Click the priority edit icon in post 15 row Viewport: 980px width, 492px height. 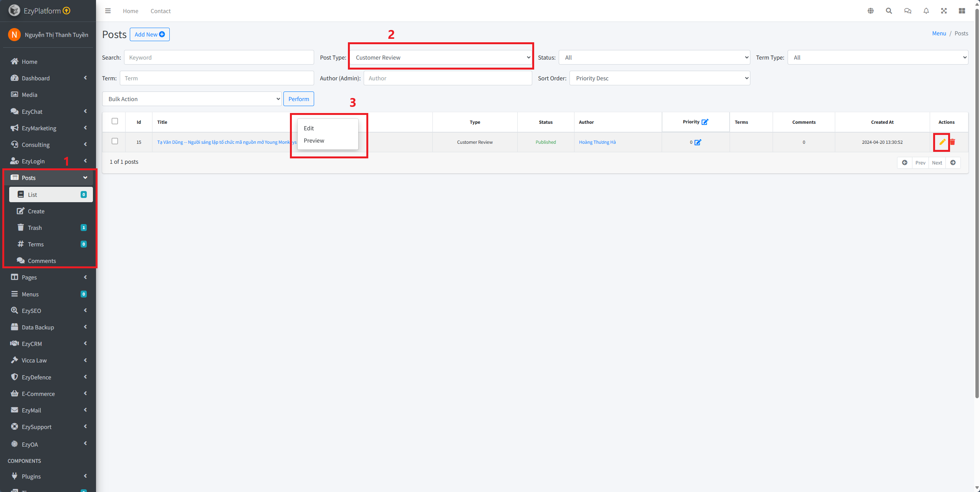pos(698,142)
